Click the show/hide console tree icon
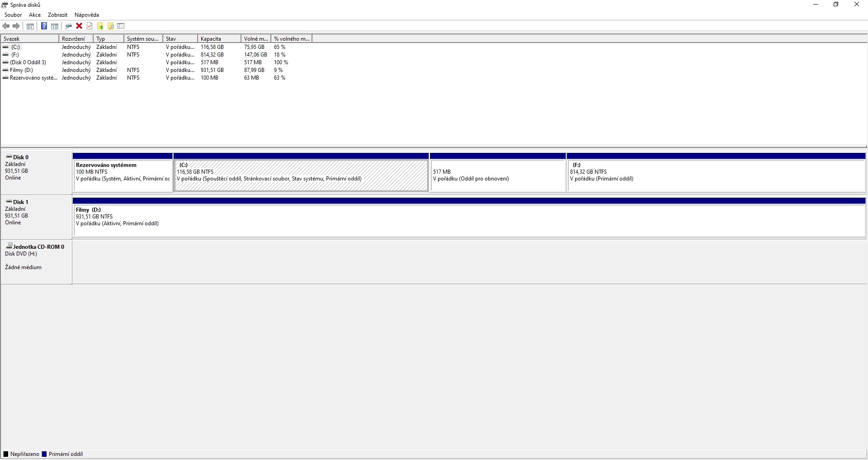The width and height of the screenshot is (868, 460). [30, 26]
